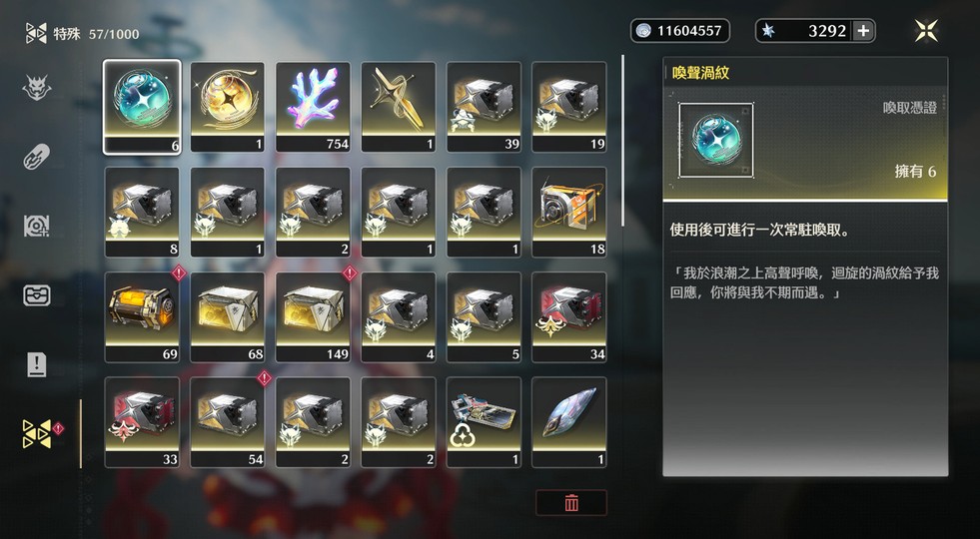Select the golden star-blade item
This screenshot has width=980, height=539.
(x=399, y=107)
